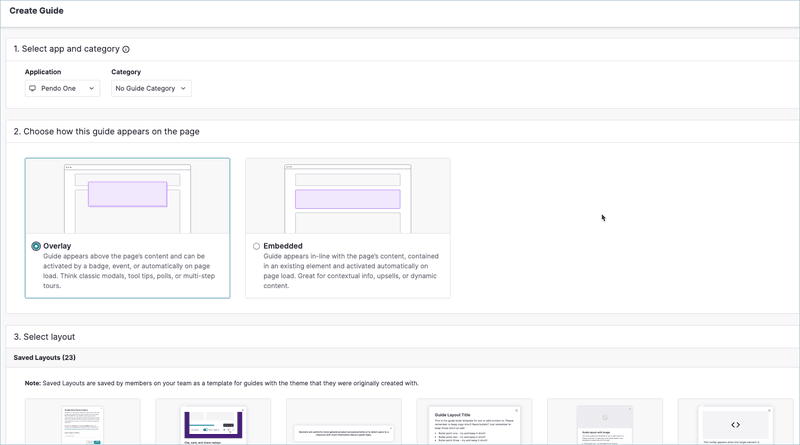Click the image placeholder icon in the fifth layout
This screenshot has height=445, width=800.
point(604,418)
